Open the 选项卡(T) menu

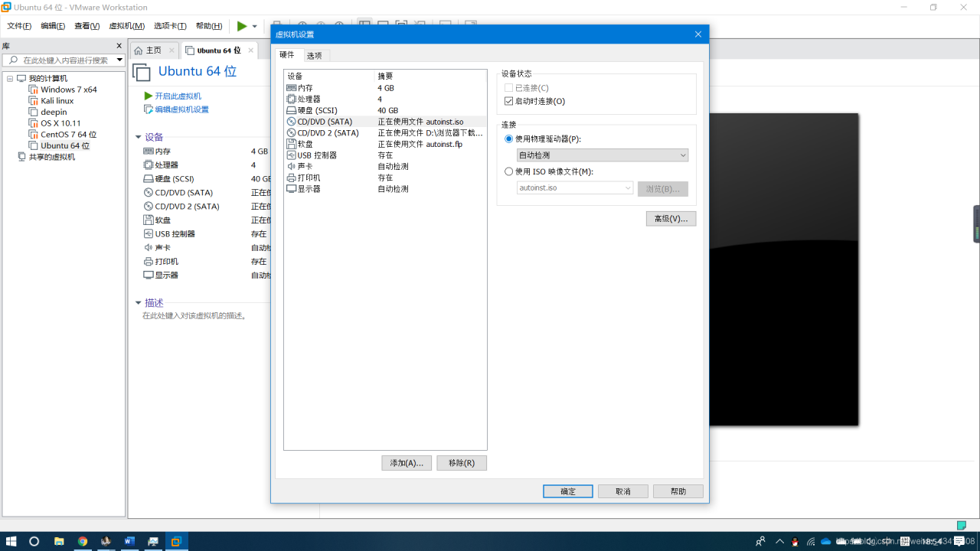(170, 26)
